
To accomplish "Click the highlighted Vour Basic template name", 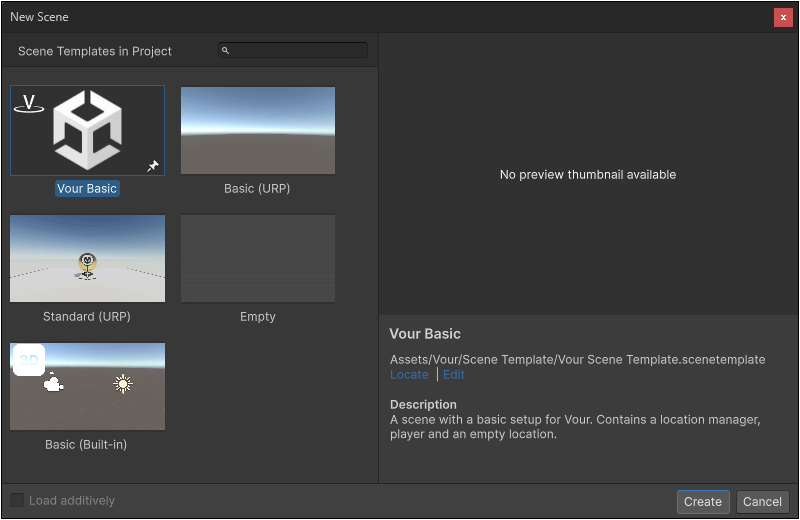I will pyautogui.click(x=87, y=188).
